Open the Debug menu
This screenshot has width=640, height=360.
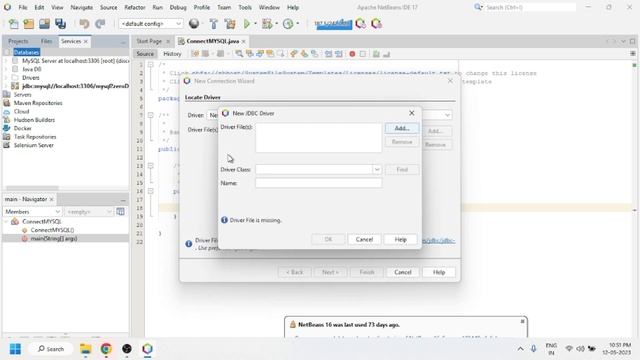pos(178,7)
